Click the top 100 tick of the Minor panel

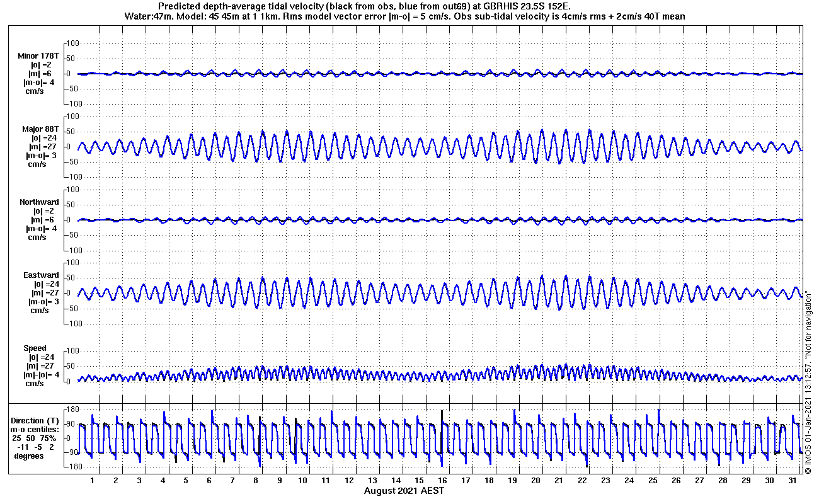tap(72, 43)
